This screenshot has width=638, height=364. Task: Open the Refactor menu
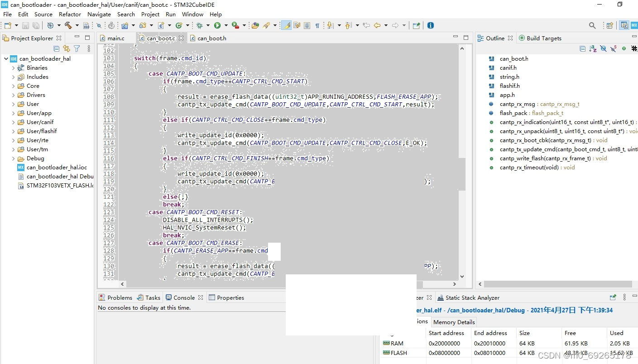[70, 14]
